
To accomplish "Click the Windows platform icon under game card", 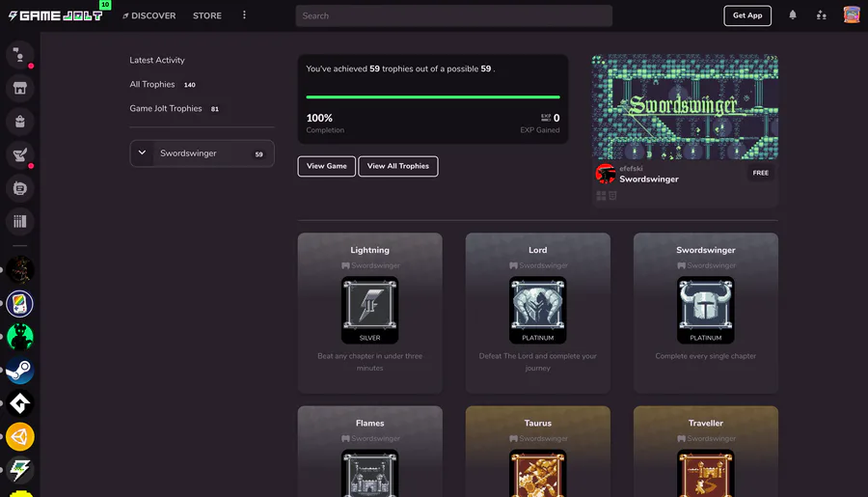I will [601, 196].
